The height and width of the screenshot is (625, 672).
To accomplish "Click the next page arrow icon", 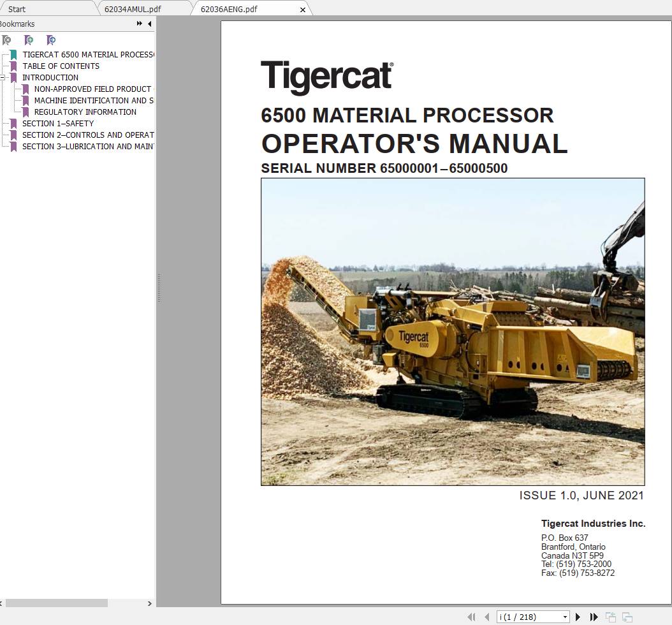I will (578, 617).
